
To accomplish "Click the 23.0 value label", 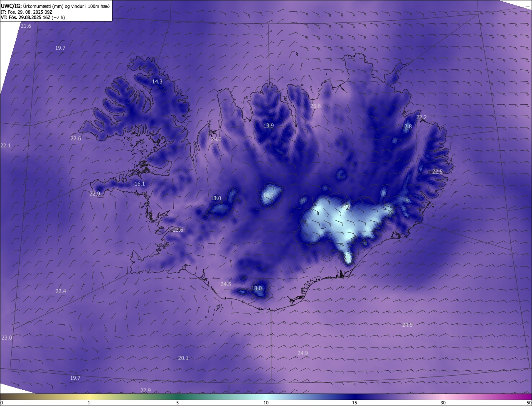I will [x=7, y=338].
